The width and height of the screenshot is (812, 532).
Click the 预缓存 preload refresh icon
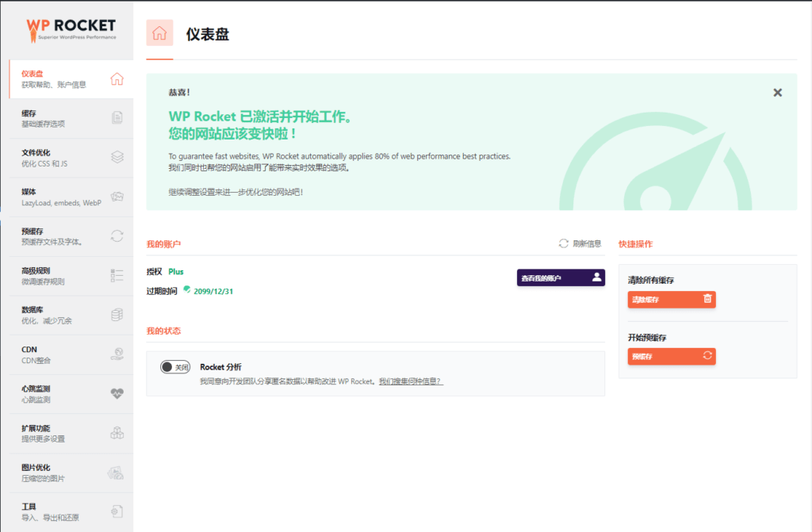click(117, 235)
